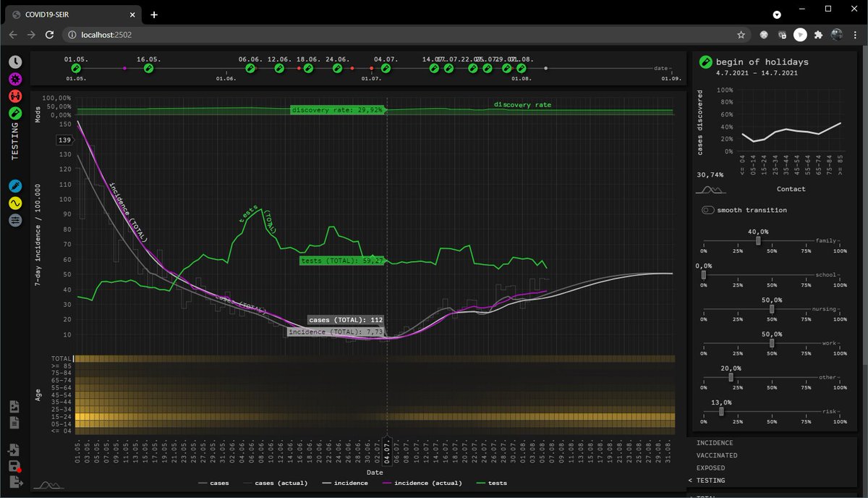Click the checklist document icon in sidebar

pyautogui.click(x=15, y=407)
